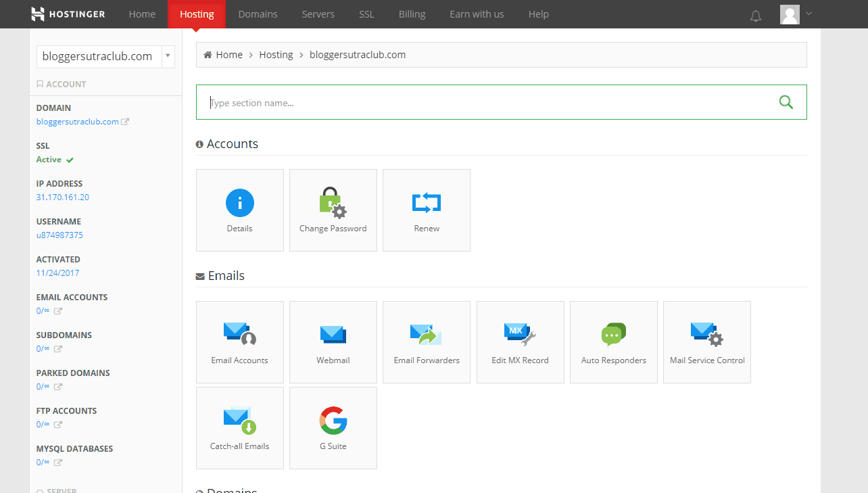
Task: Click external link icon beside bloggersutraclub.com domain
Action: [125, 122]
